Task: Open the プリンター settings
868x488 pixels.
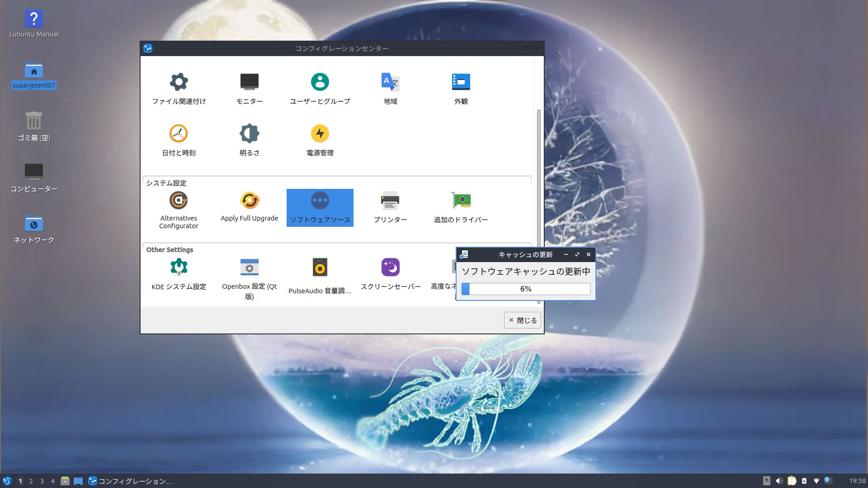Action: 390,201
